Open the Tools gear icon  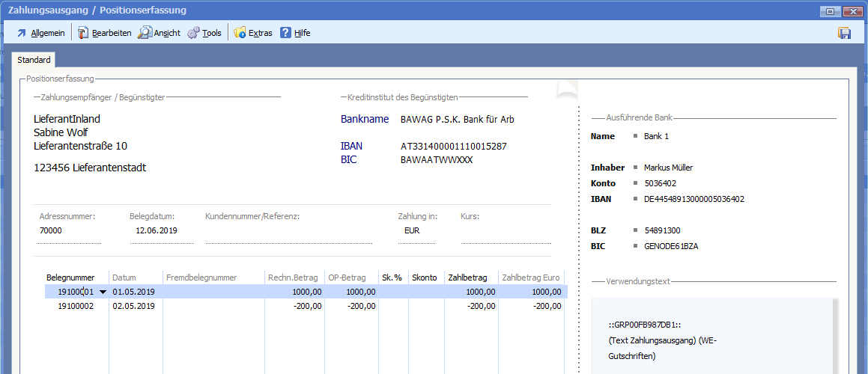tap(193, 33)
